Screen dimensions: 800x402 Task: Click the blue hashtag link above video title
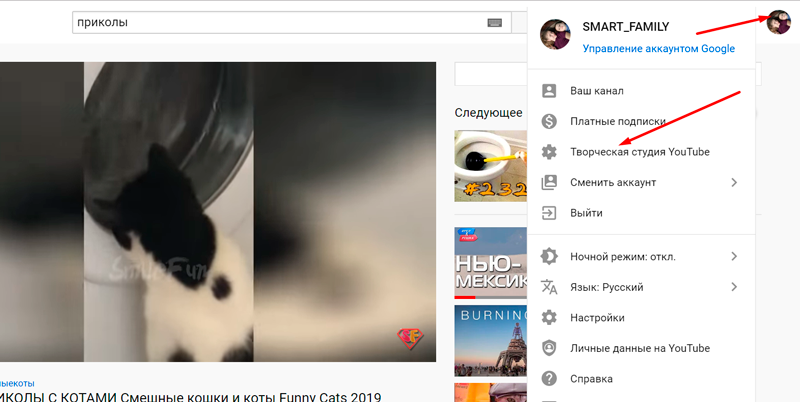17,383
